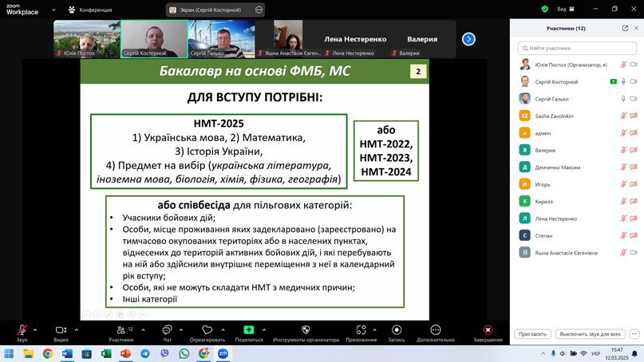This screenshot has height=362, width=644.
Task: Select Юлія Постол video thumbnail
Action: 87,39
